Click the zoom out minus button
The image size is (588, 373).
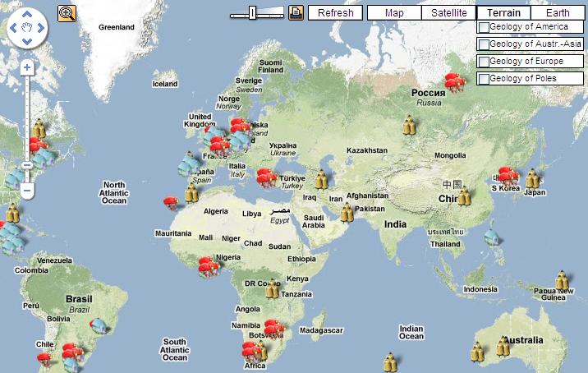[x=27, y=190]
